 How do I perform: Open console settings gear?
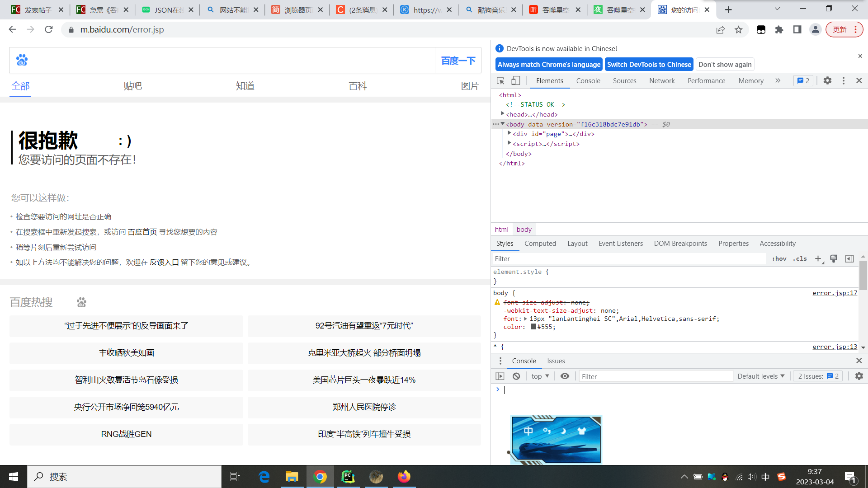point(859,376)
